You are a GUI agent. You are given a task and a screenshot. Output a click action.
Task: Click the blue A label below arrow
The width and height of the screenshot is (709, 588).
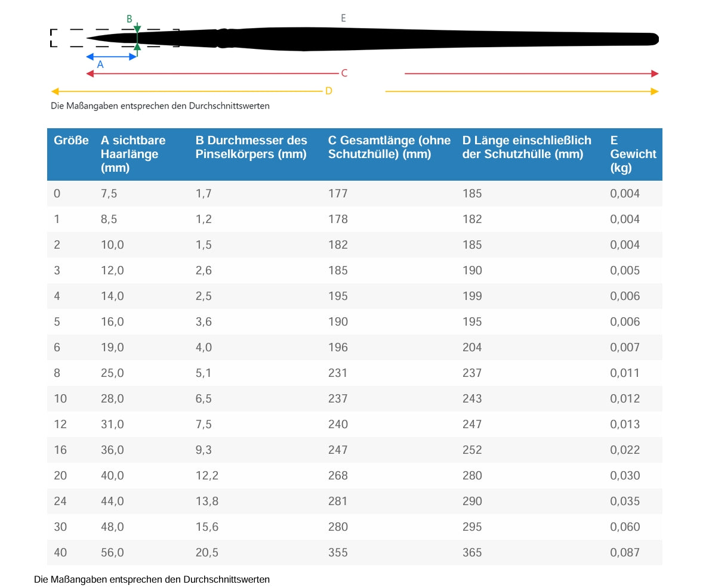tap(100, 64)
